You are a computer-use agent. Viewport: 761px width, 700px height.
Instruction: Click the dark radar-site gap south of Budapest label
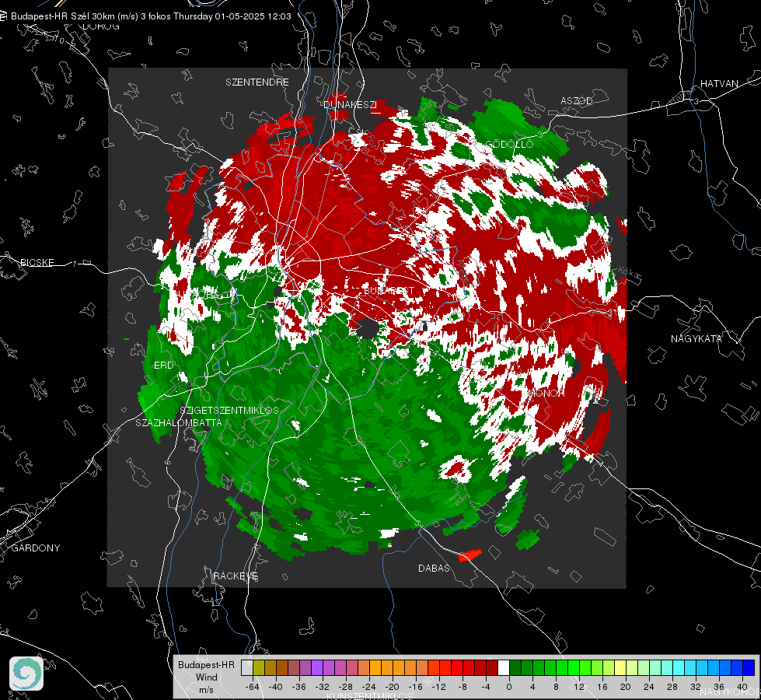click(x=368, y=329)
